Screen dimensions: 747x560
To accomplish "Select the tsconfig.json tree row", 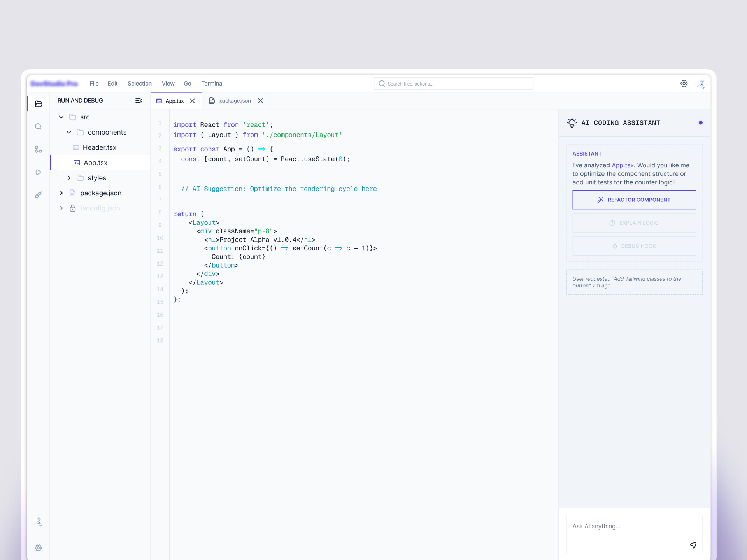I will (x=100, y=208).
